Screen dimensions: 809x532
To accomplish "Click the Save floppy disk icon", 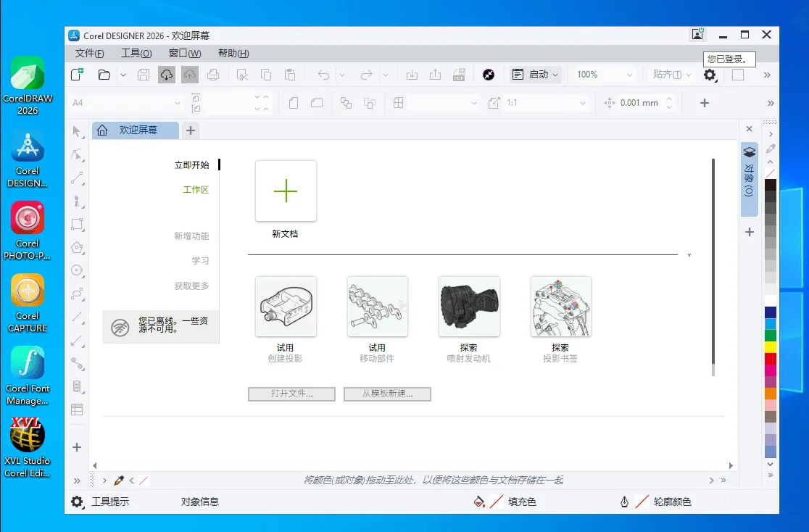I will 144,75.
